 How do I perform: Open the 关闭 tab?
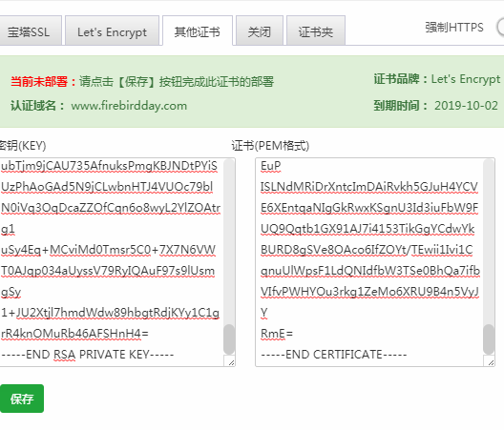(259, 31)
